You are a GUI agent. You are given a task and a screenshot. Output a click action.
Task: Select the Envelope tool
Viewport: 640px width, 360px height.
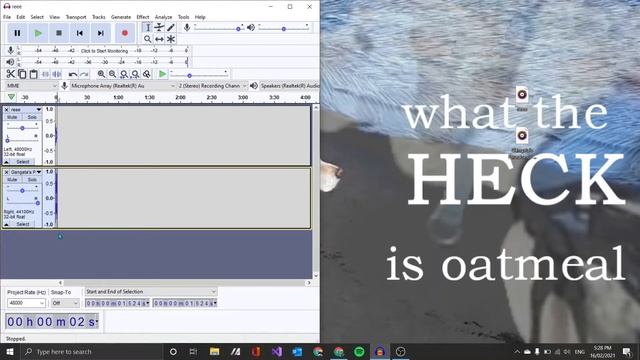coord(159,27)
